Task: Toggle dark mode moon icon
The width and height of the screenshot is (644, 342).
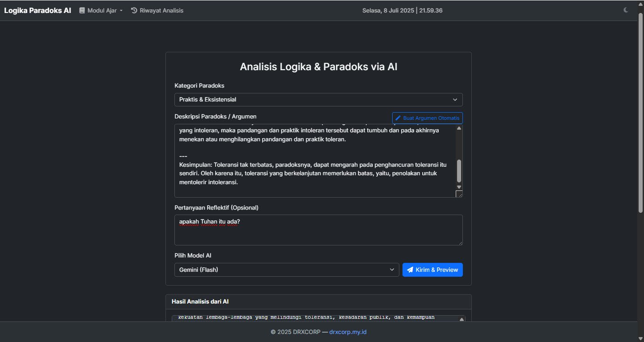Action: (x=626, y=10)
